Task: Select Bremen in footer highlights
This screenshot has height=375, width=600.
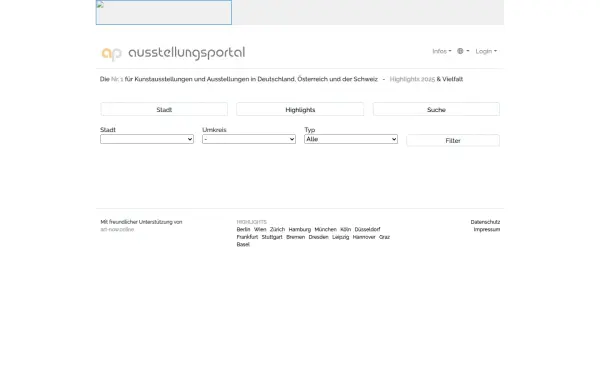Action: click(295, 237)
